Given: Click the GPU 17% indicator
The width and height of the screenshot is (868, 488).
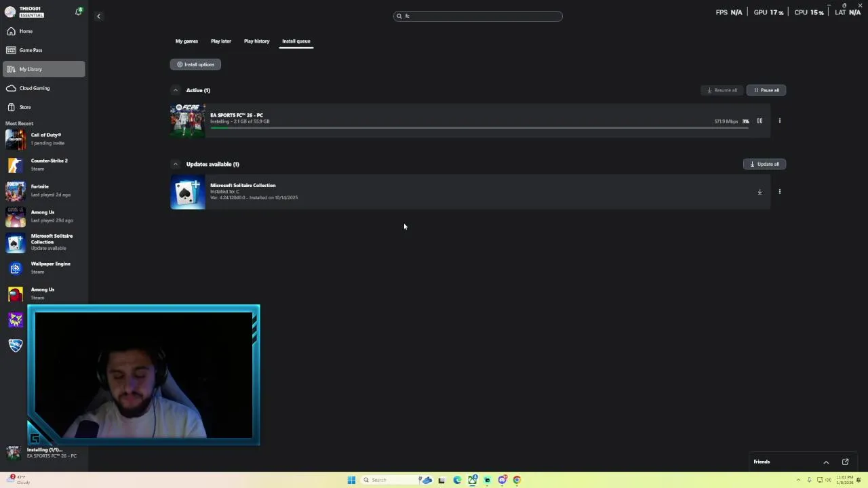Looking at the screenshot, I should pos(768,12).
